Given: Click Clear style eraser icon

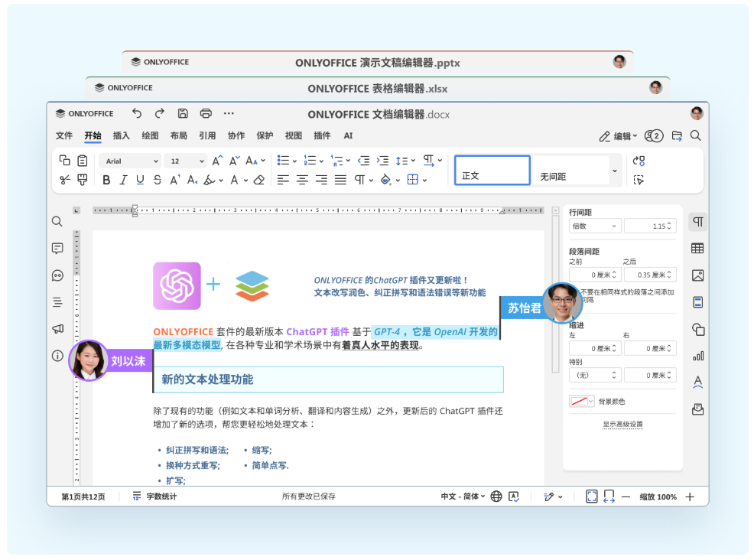Looking at the screenshot, I should coord(259,180).
